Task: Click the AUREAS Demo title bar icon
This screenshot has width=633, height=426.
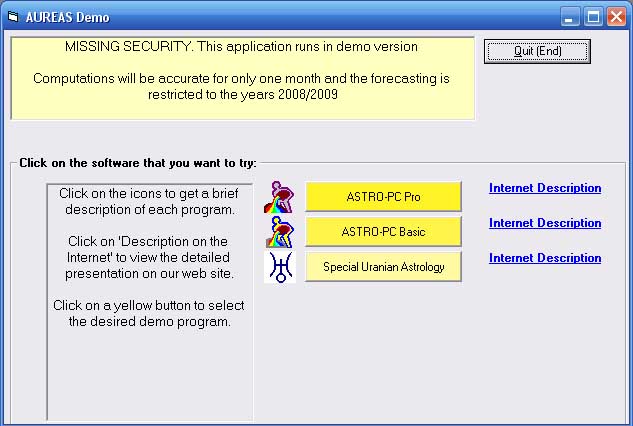Action: coord(13,17)
